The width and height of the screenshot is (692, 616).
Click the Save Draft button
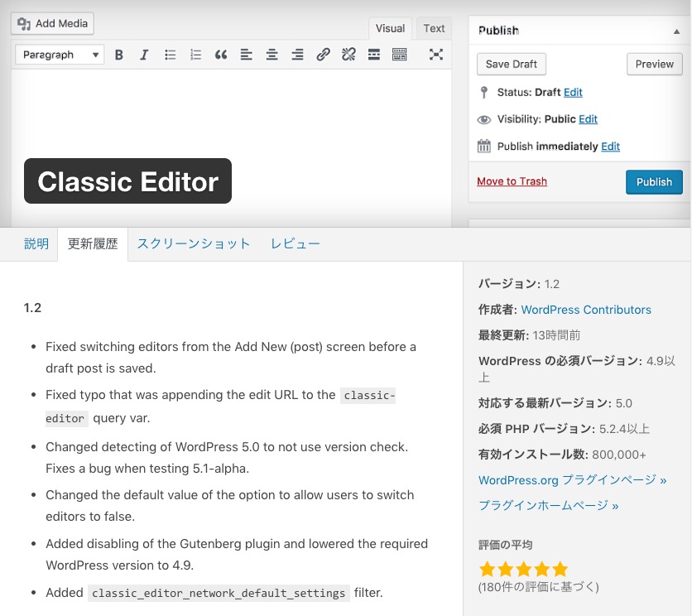(x=512, y=65)
